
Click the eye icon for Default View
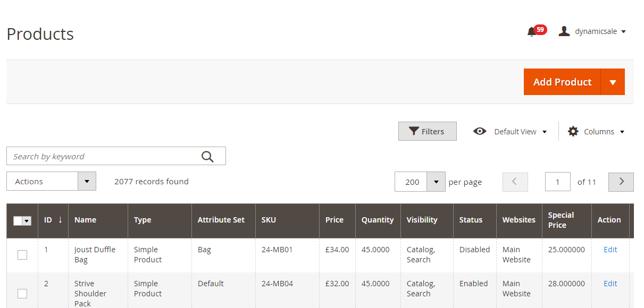coord(480,131)
